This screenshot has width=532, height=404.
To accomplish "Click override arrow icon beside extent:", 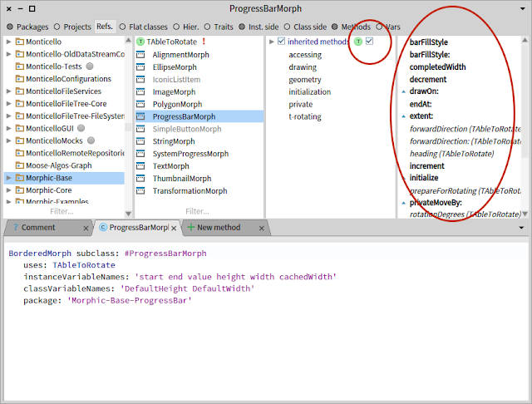I will (403, 116).
